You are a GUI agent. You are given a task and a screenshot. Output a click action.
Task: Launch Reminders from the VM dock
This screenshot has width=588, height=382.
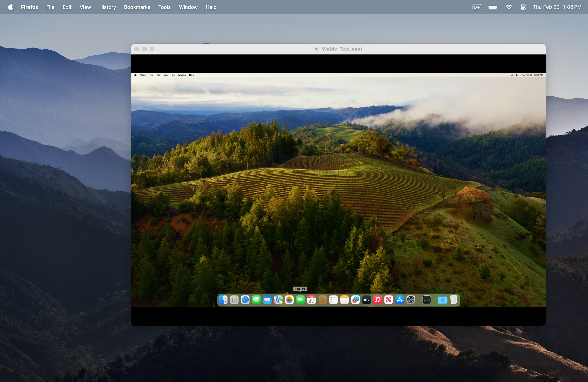(333, 300)
